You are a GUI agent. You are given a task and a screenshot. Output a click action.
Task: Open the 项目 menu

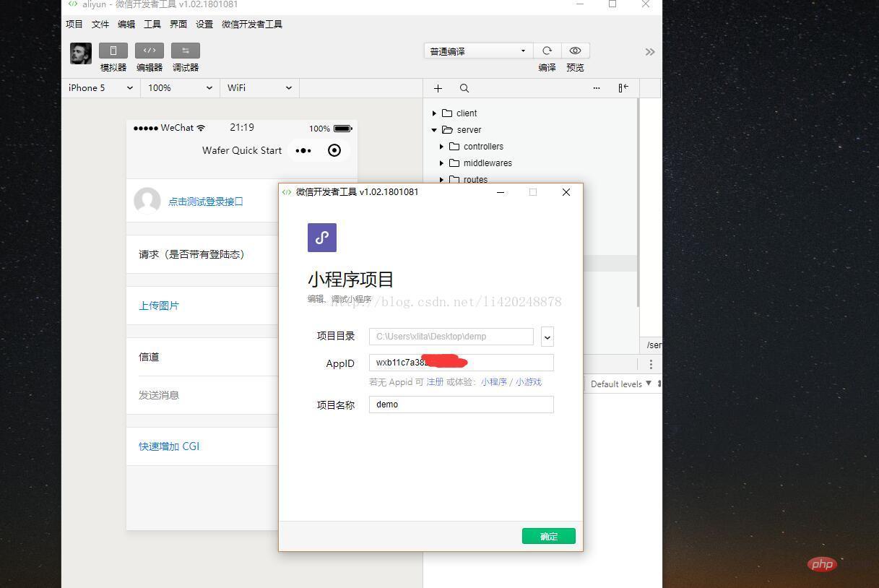tap(74, 25)
